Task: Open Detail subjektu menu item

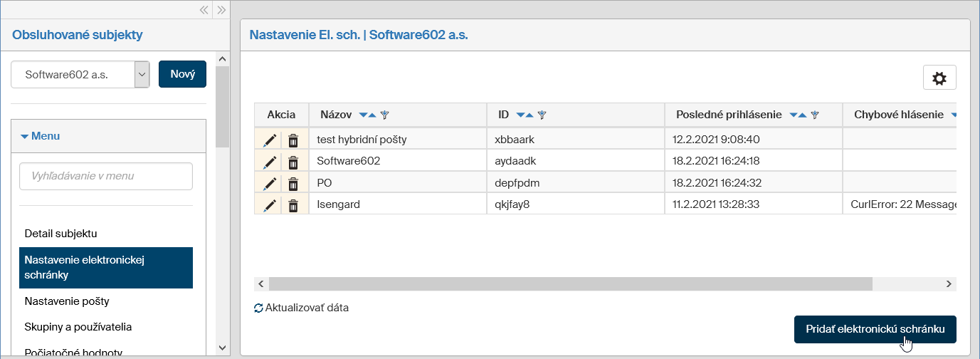Action: [60, 233]
